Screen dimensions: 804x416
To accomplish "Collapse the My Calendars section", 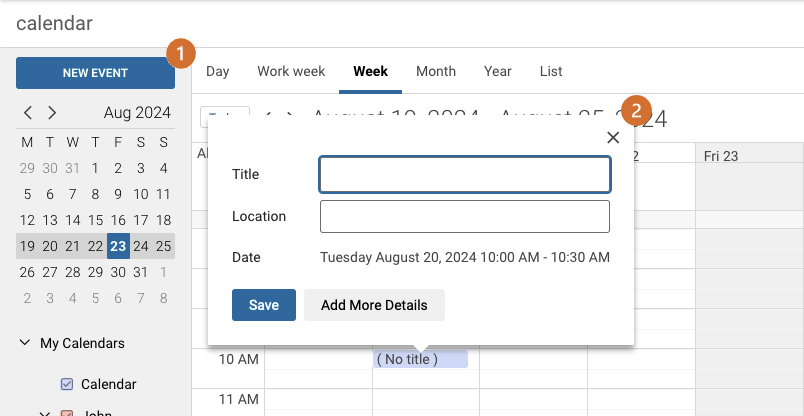I will tap(24, 343).
